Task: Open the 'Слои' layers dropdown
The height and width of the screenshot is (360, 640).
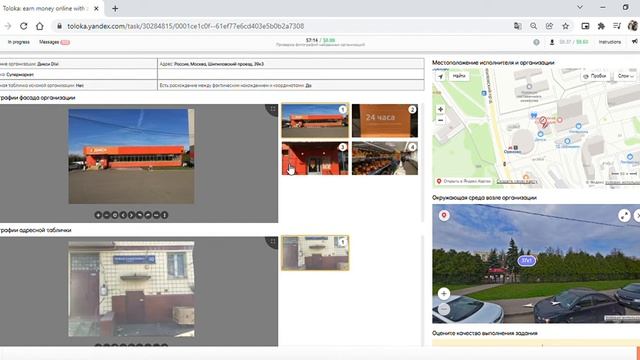Action: pos(625,76)
